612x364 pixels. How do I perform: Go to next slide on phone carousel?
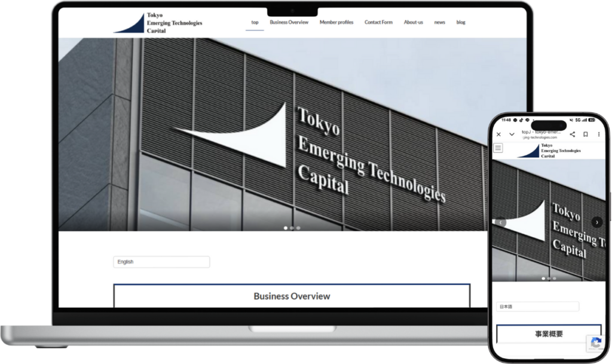pyautogui.click(x=596, y=222)
